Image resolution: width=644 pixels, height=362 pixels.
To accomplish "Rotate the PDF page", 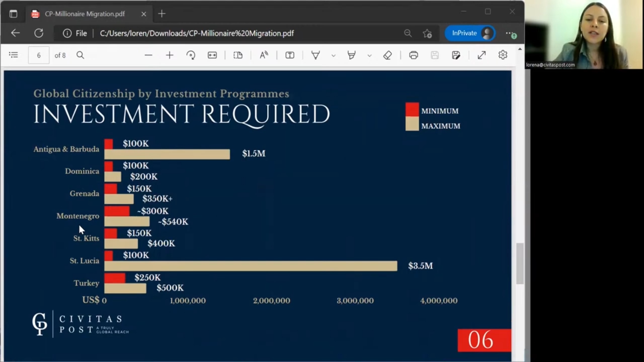I will tap(191, 55).
